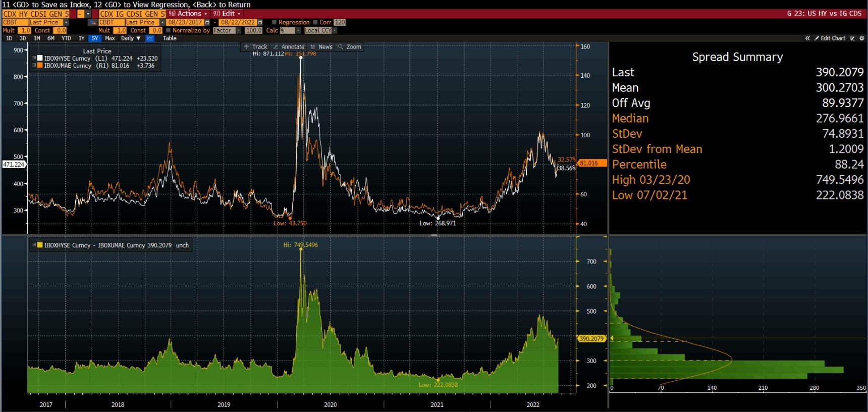
Task: Click the Median label in Spread Summary
Action: click(630, 118)
